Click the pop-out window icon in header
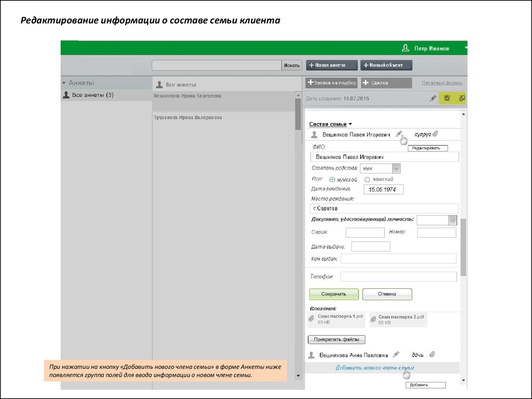The width and height of the screenshot is (532, 399). 461,98
